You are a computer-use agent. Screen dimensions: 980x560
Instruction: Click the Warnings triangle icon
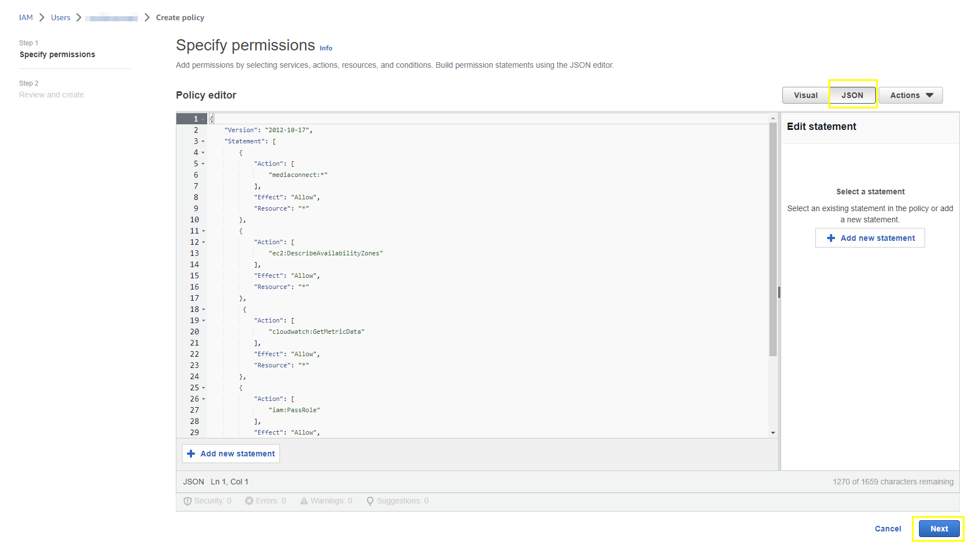pyautogui.click(x=304, y=501)
